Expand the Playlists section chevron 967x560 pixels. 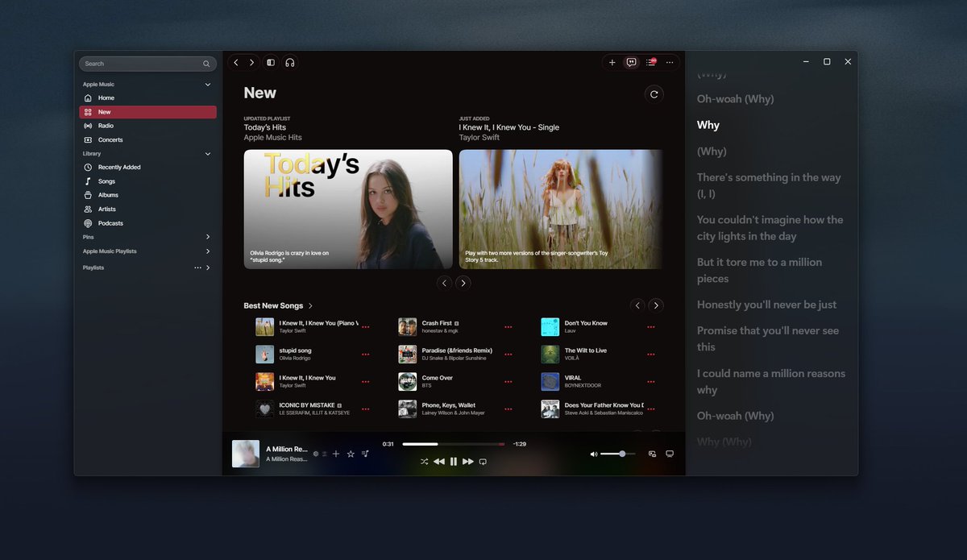click(x=208, y=268)
